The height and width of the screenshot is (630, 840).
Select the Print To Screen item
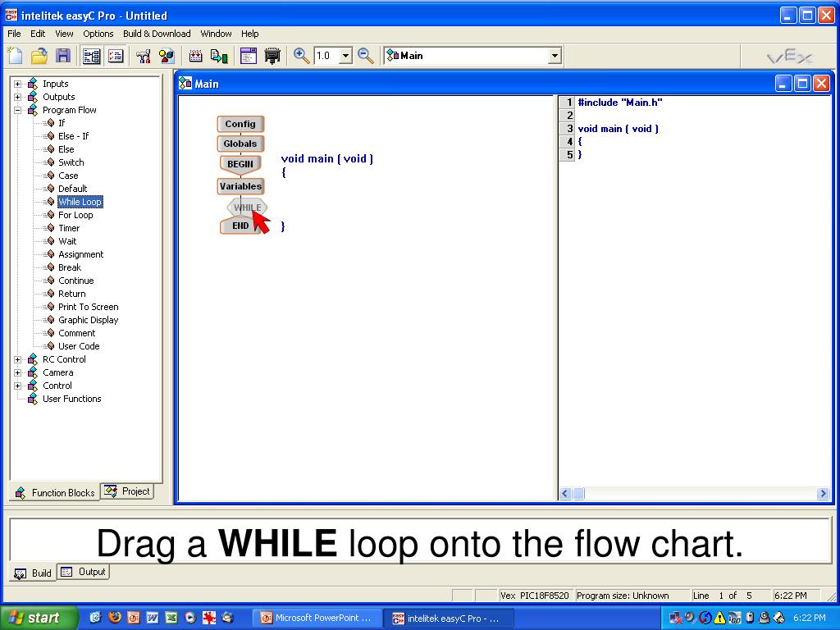click(x=88, y=307)
